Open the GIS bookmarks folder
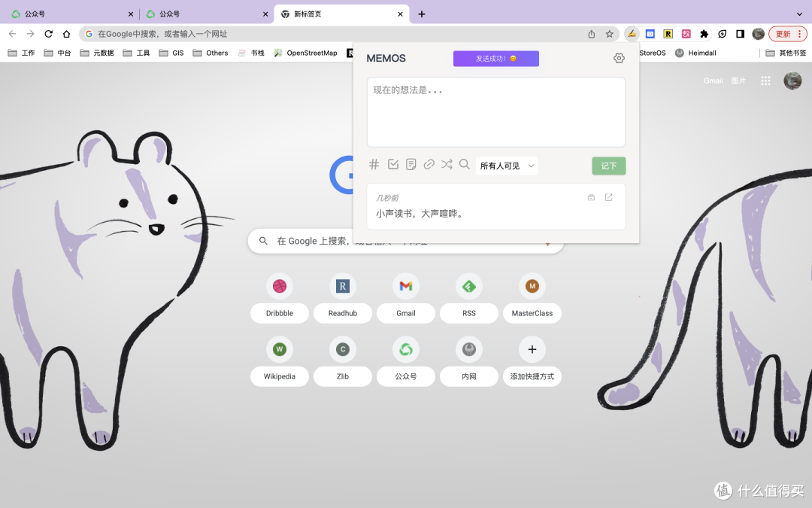Screen dimensions: 812x508 pyautogui.click(x=171, y=53)
